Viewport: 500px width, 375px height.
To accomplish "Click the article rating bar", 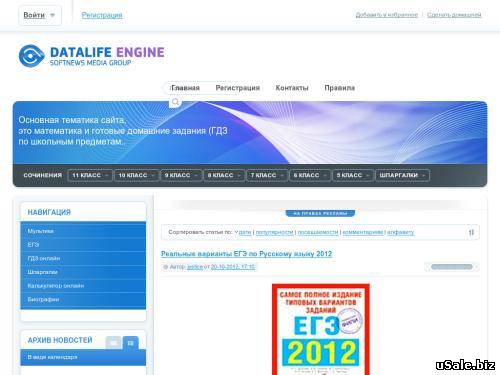I will (452, 267).
